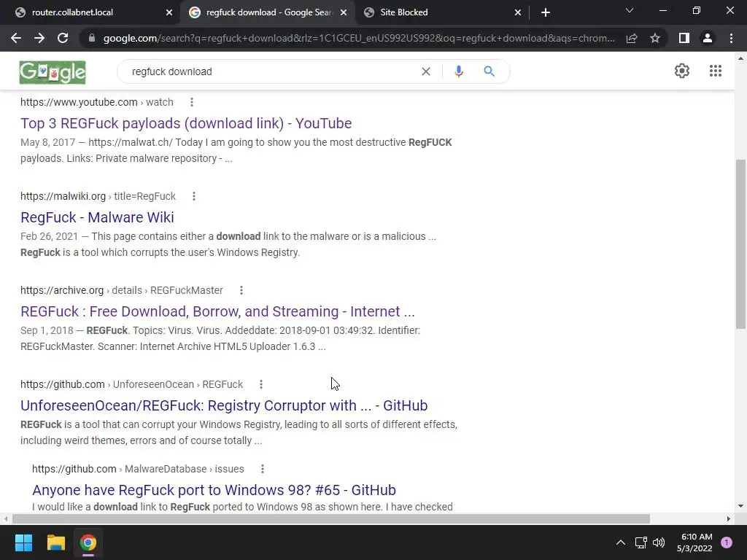
Task: Open the Chrome profile menu
Action: tap(708, 38)
